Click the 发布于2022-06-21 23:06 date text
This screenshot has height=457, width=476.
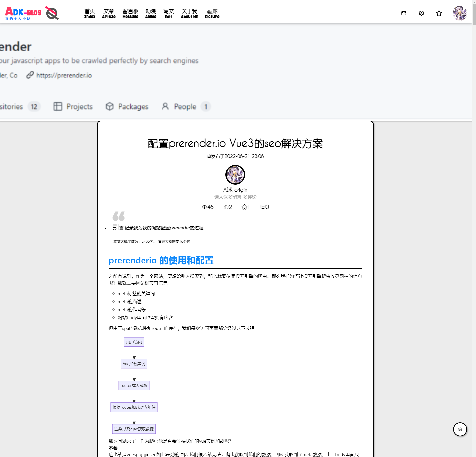coord(237,156)
